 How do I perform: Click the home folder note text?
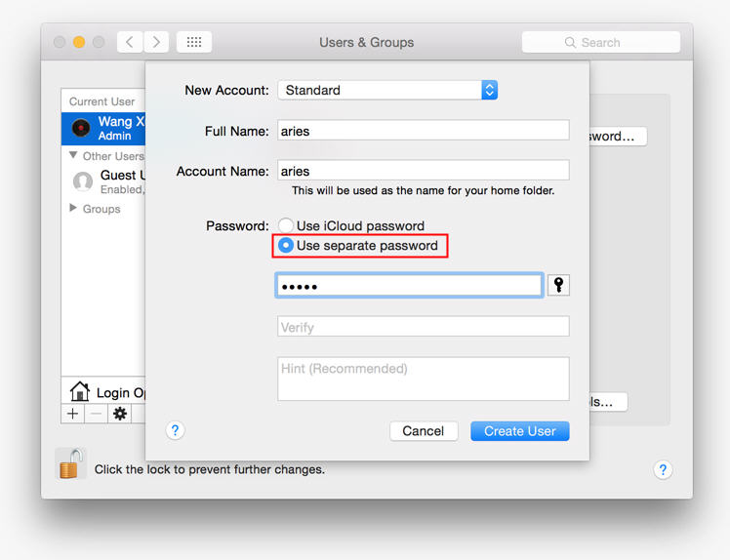pos(424,190)
